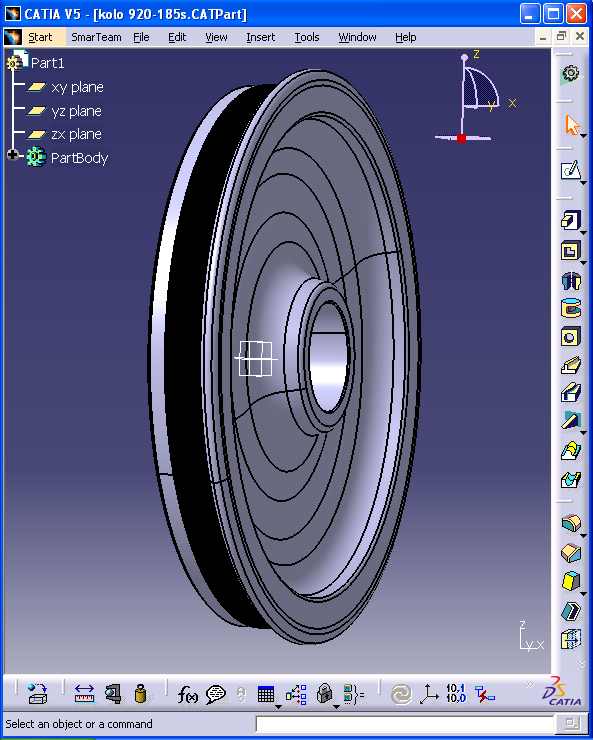Activate the Select arrow tool
Screen dimensions: 593x740
571,126
